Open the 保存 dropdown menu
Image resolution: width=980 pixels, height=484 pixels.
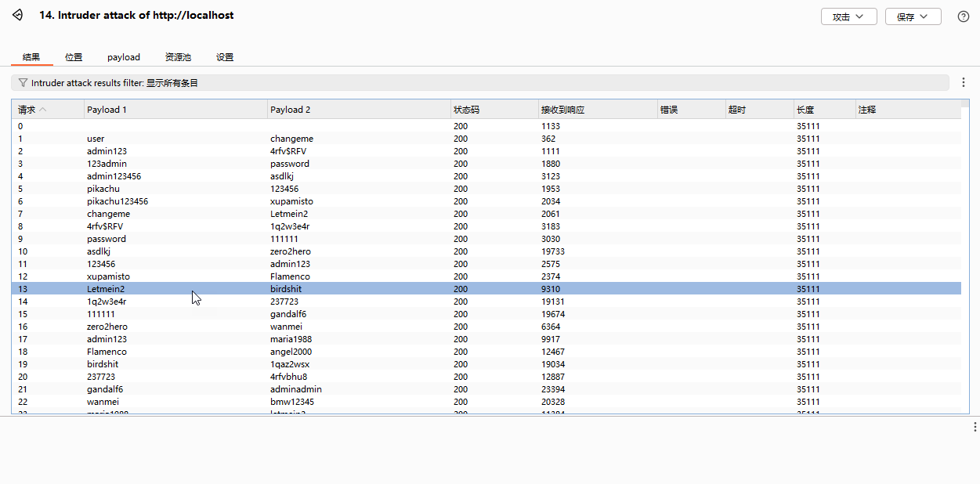[x=913, y=16]
